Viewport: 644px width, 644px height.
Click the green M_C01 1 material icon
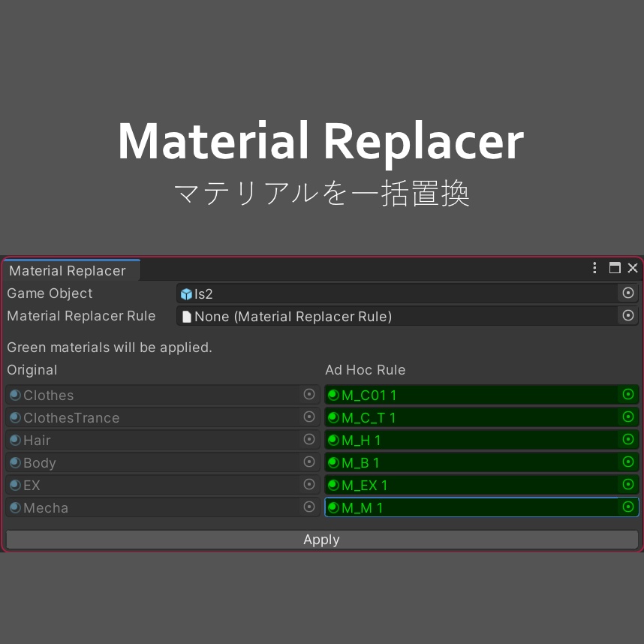[333, 395]
